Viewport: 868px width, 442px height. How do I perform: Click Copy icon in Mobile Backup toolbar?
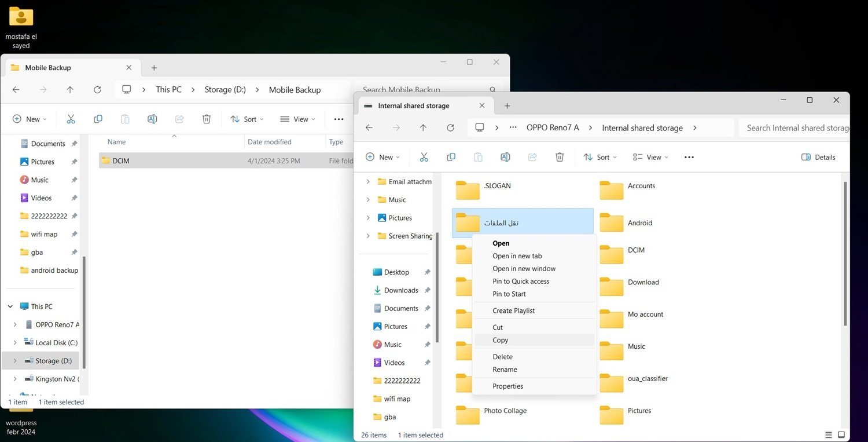tap(98, 119)
